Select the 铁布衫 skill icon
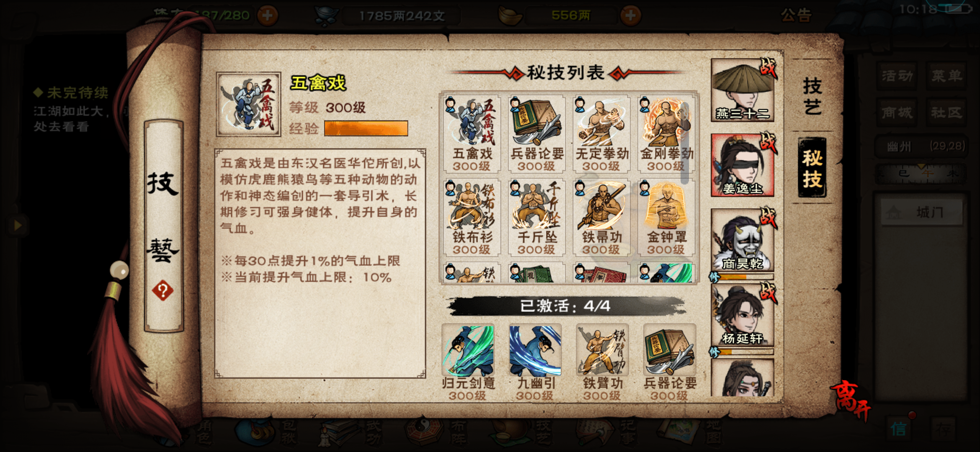 pyautogui.click(x=472, y=218)
